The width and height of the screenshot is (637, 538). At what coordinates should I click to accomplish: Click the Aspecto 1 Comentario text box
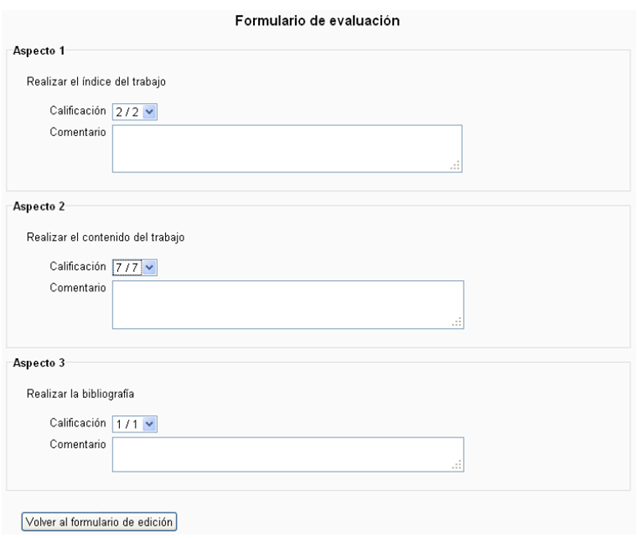click(x=286, y=148)
